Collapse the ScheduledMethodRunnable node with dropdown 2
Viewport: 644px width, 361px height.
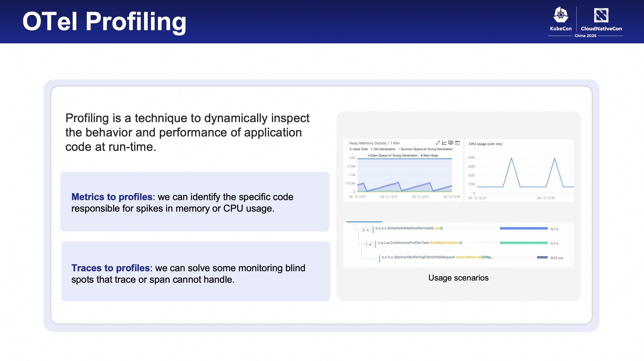(x=366, y=230)
